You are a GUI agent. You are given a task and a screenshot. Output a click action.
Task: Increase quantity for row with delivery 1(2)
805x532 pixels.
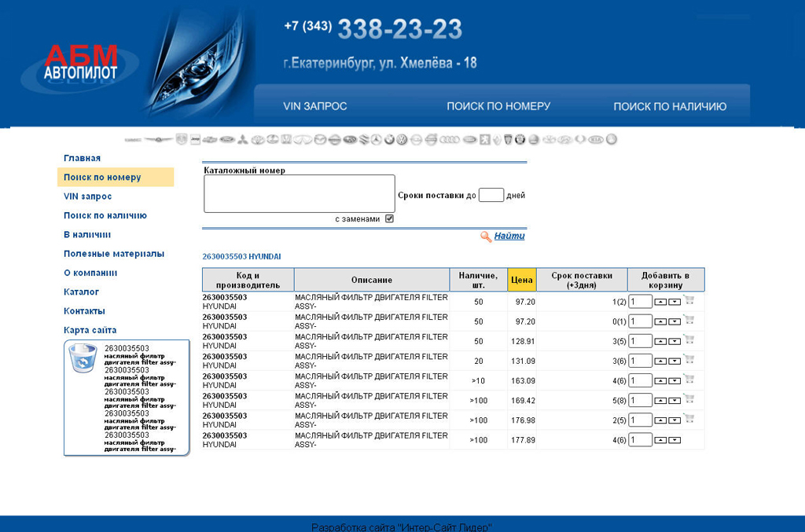point(660,302)
